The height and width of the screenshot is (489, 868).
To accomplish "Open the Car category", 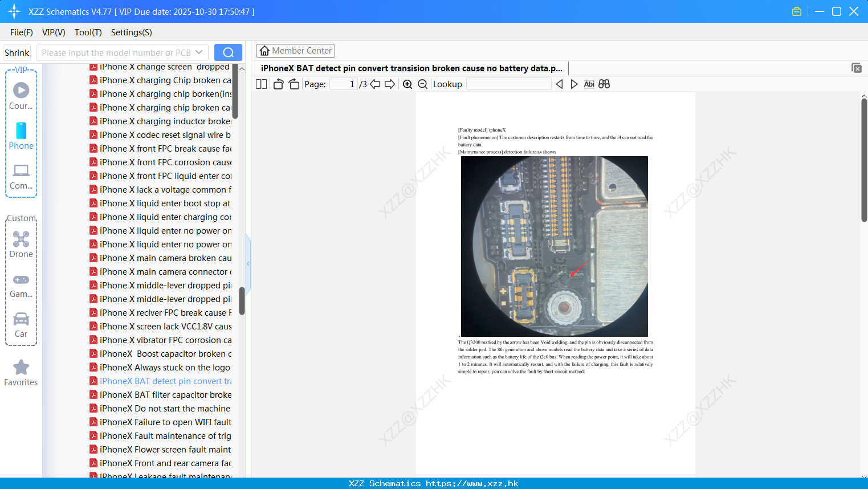I will [21, 325].
